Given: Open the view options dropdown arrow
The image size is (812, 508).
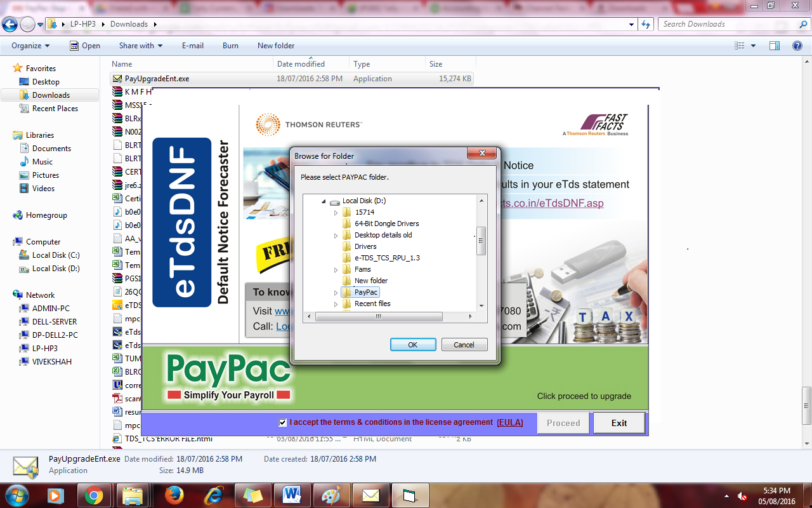Looking at the screenshot, I should (x=754, y=46).
